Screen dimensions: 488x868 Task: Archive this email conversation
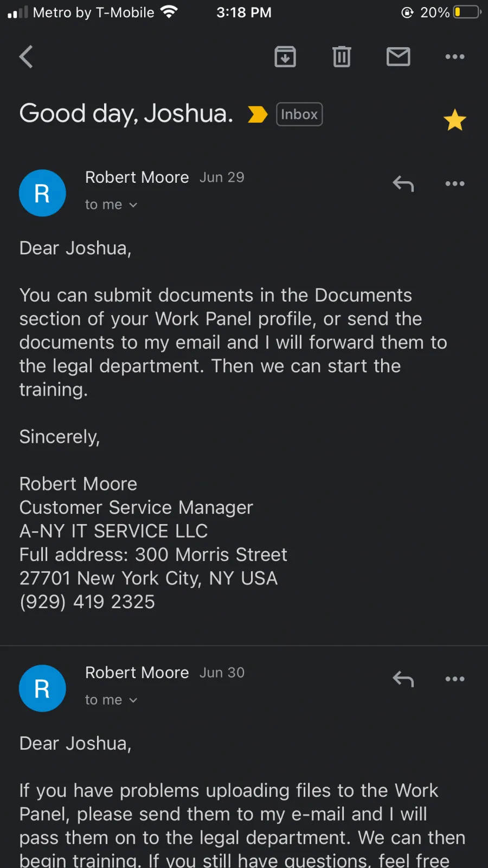(x=285, y=56)
